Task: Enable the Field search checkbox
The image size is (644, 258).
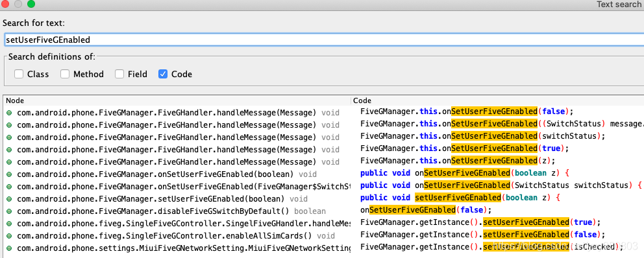Action: pyautogui.click(x=119, y=75)
